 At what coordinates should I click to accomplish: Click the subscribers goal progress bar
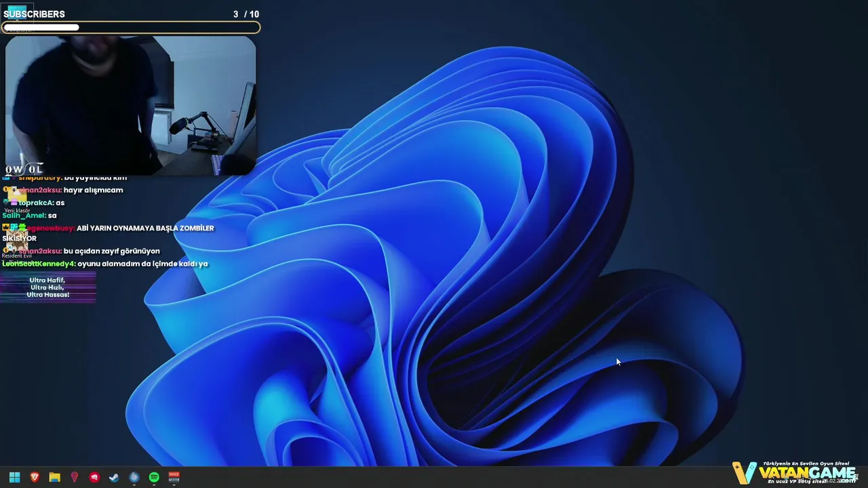[x=130, y=28]
